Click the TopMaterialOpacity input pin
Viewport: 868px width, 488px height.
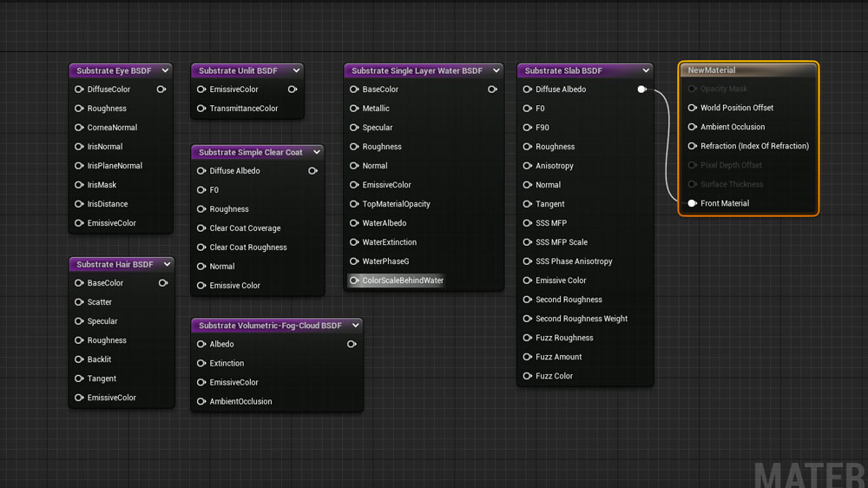click(x=354, y=204)
